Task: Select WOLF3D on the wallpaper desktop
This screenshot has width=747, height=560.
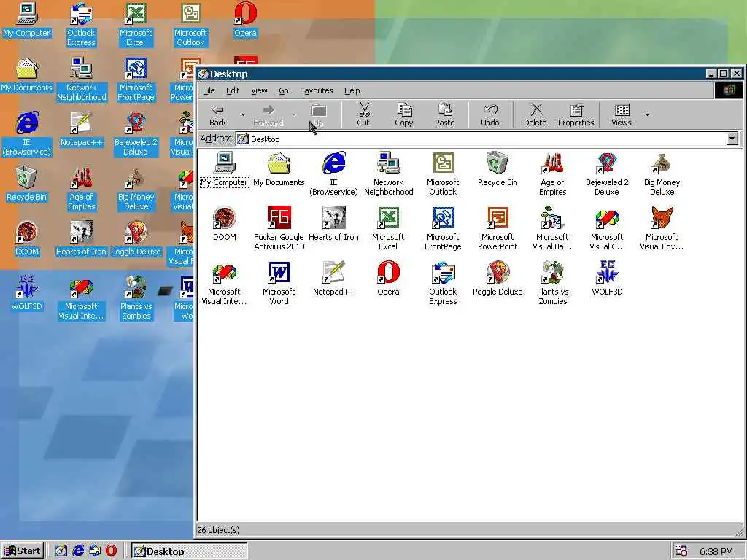Action: pos(27,293)
